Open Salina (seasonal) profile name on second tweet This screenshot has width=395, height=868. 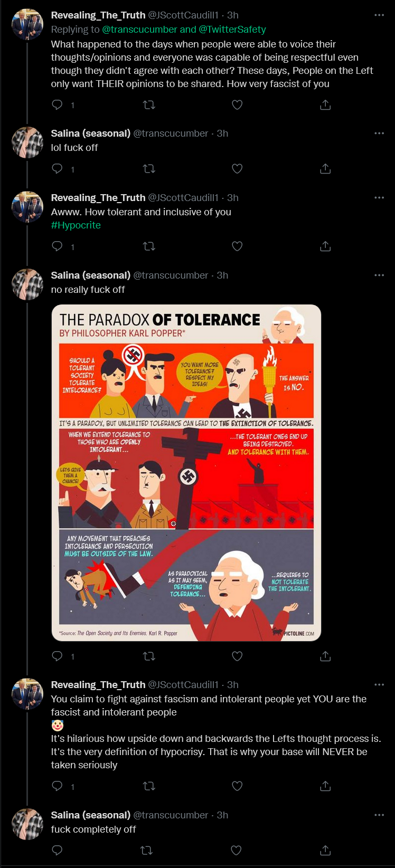click(91, 133)
